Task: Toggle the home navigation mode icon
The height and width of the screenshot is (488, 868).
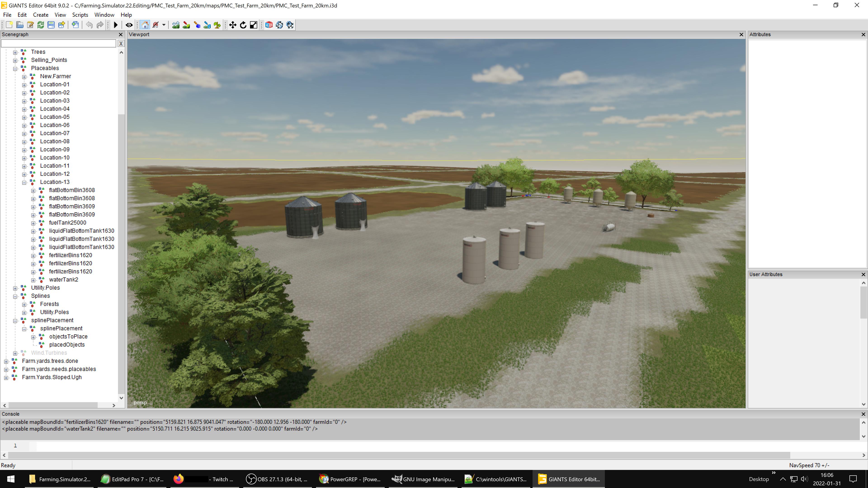Action: 145,25
